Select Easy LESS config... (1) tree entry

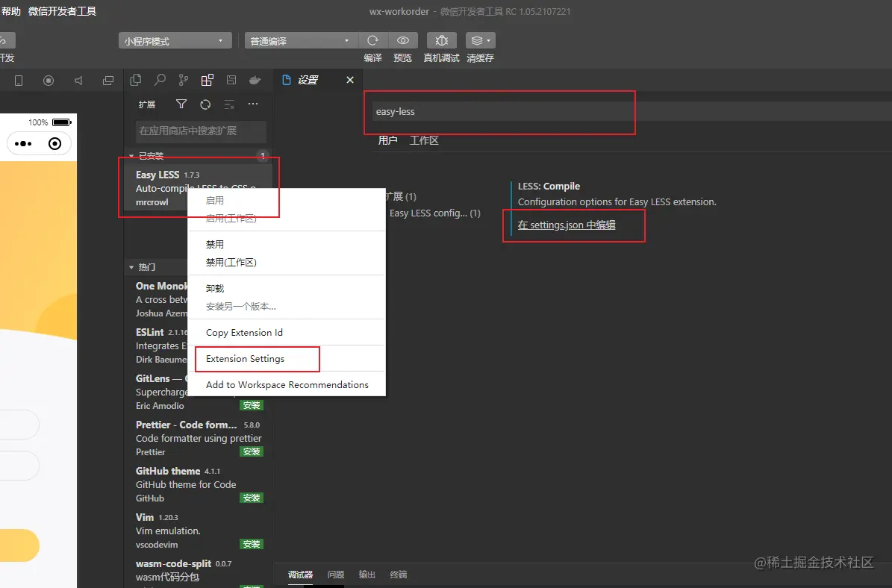pyautogui.click(x=434, y=213)
